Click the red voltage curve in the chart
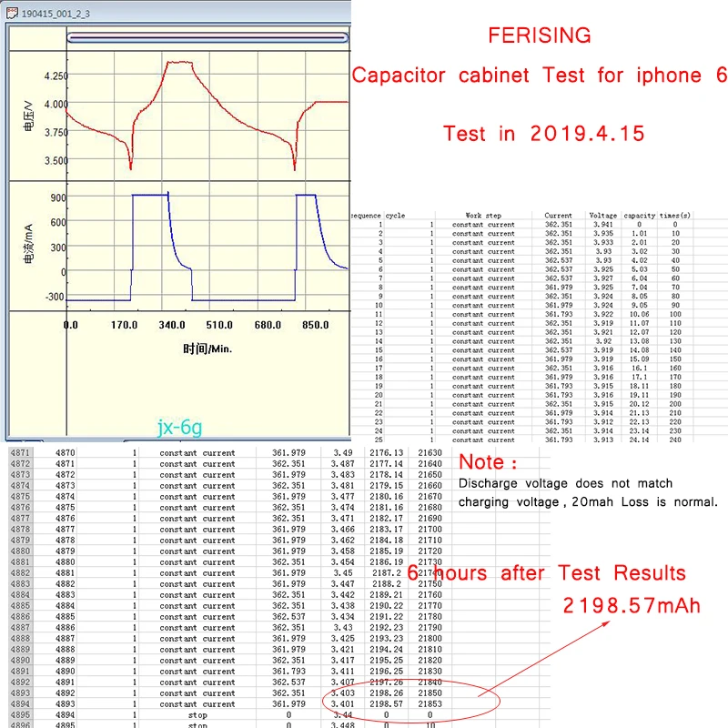Screen dimensions: 728x728 coord(182,64)
